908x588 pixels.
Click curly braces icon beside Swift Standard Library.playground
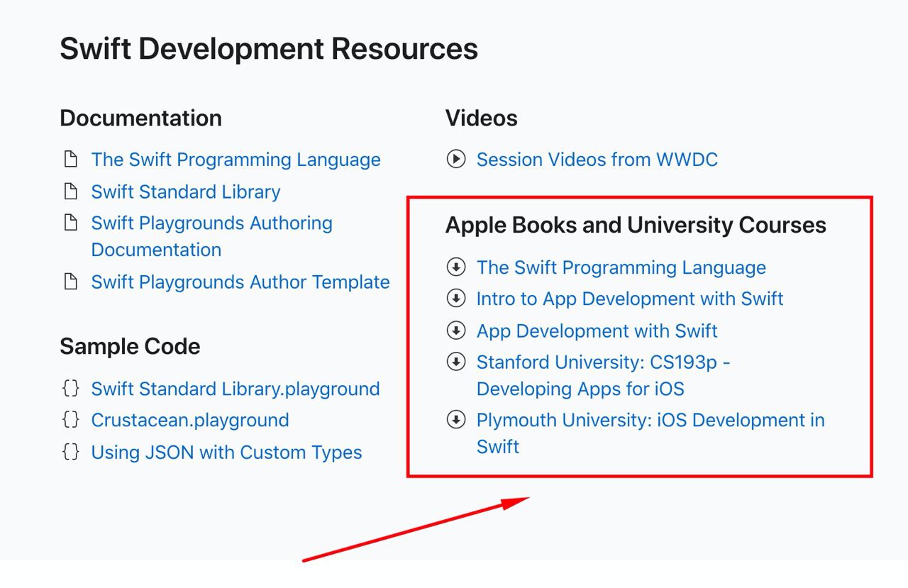click(70, 388)
